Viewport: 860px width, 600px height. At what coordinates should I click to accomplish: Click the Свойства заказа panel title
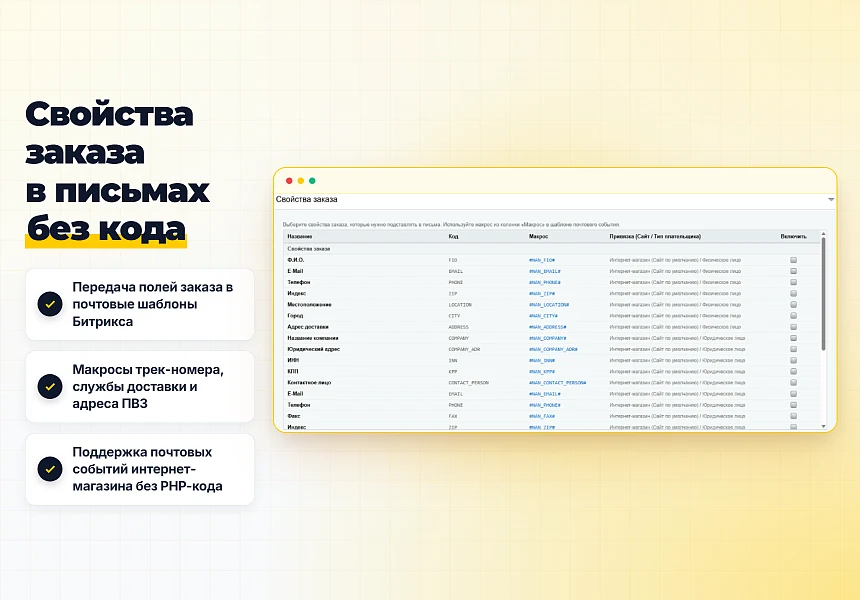click(x=306, y=200)
